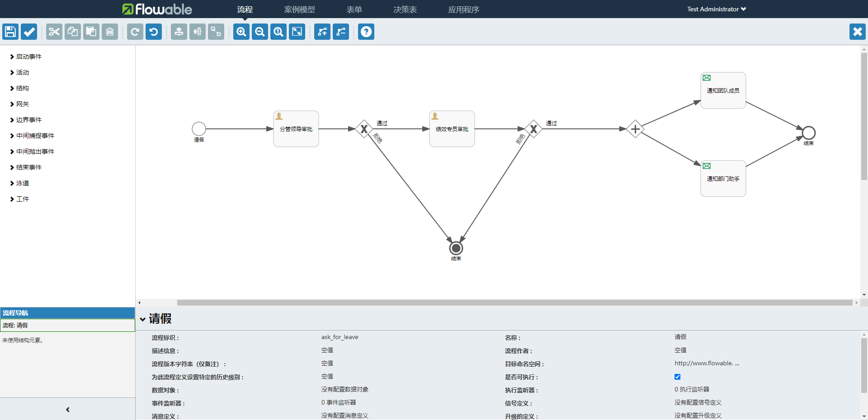Click the 目标命名空间 value link
The width and height of the screenshot is (868, 420).
(707, 363)
